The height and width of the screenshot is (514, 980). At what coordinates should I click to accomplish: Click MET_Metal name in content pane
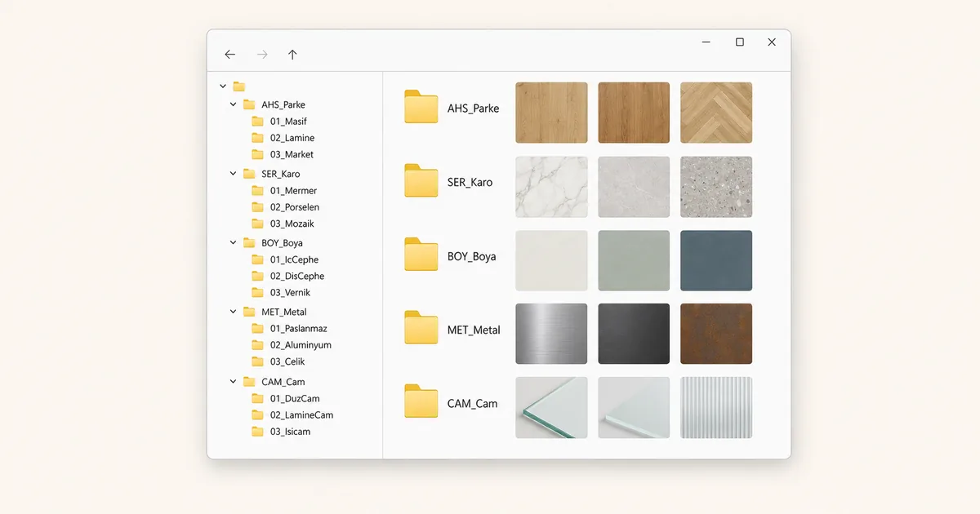tap(474, 330)
